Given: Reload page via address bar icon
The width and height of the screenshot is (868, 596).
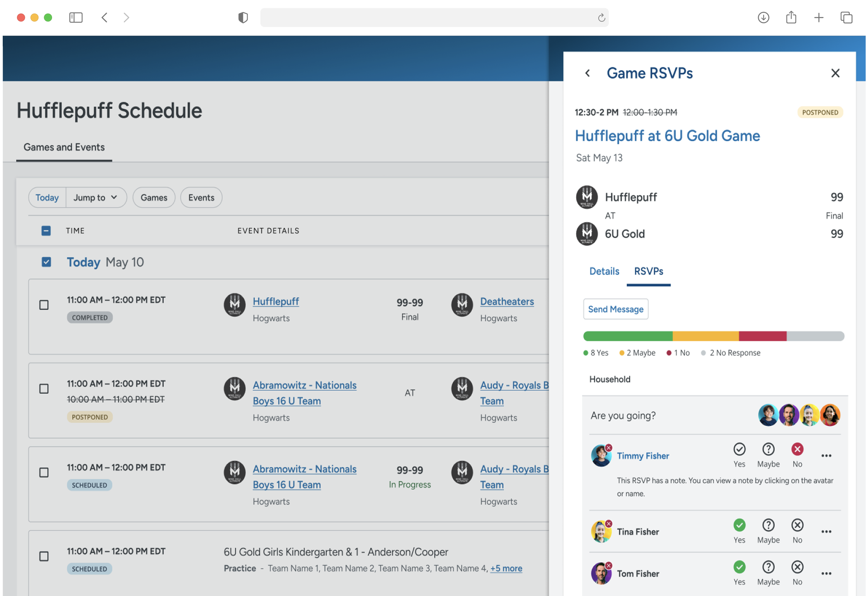Looking at the screenshot, I should tap(601, 18).
